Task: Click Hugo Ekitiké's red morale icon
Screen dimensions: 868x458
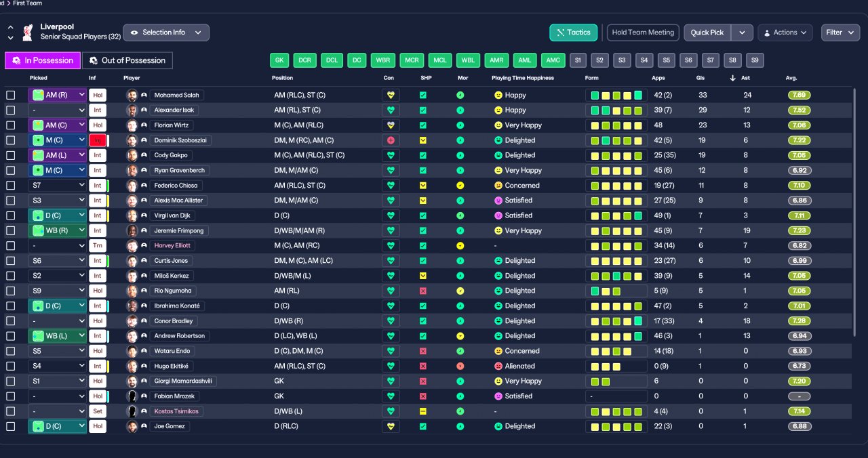Action: click(x=460, y=366)
